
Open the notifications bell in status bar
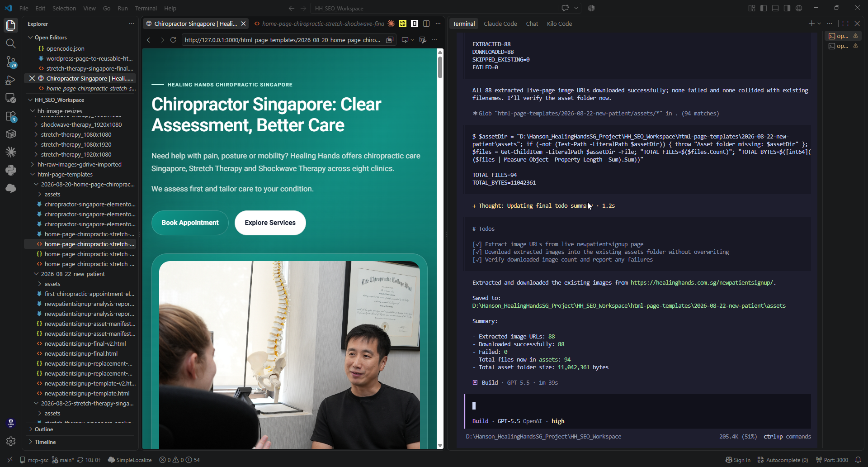(858, 460)
